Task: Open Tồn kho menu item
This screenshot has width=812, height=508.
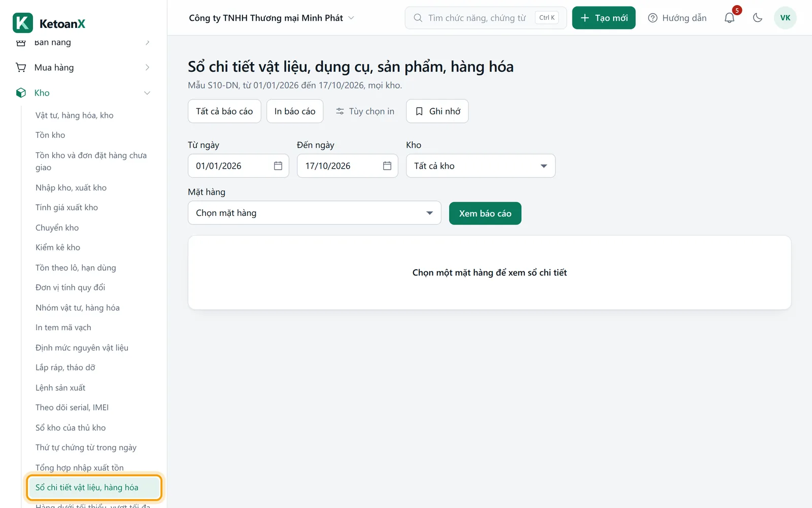Action: point(50,135)
